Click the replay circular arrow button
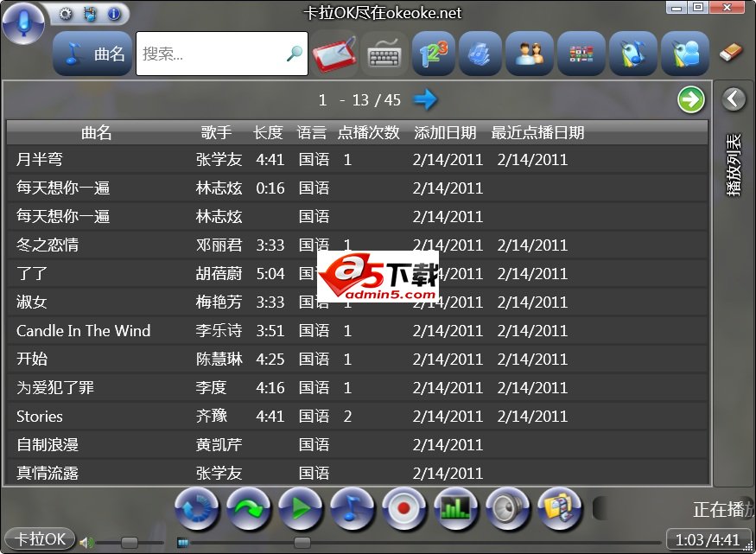Viewport: 756px width, 554px height. pos(197,509)
